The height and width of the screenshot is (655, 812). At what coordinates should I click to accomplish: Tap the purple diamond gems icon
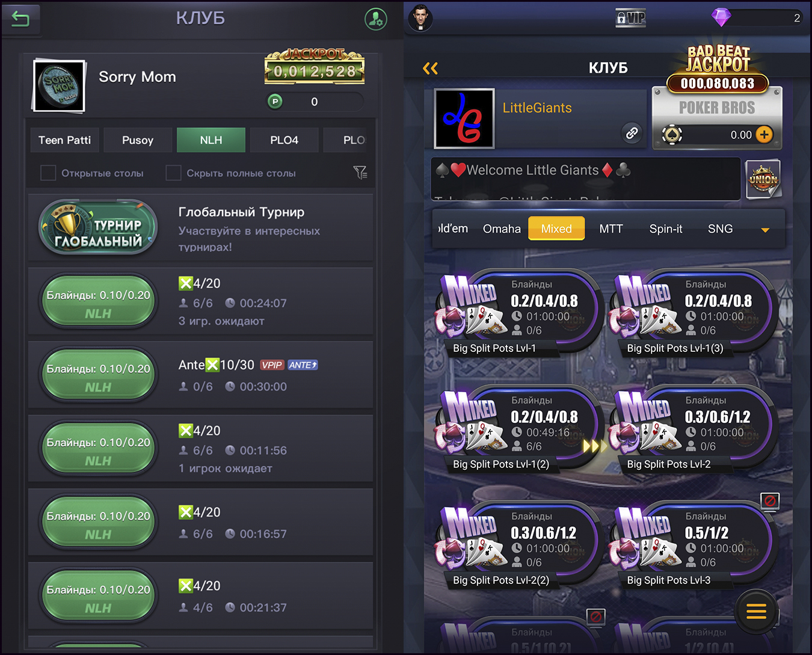tap(721, 17)
